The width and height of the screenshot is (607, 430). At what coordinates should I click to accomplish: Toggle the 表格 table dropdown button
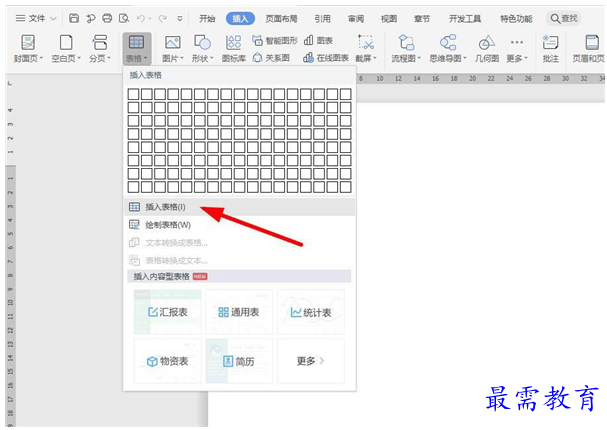[137, 48]
